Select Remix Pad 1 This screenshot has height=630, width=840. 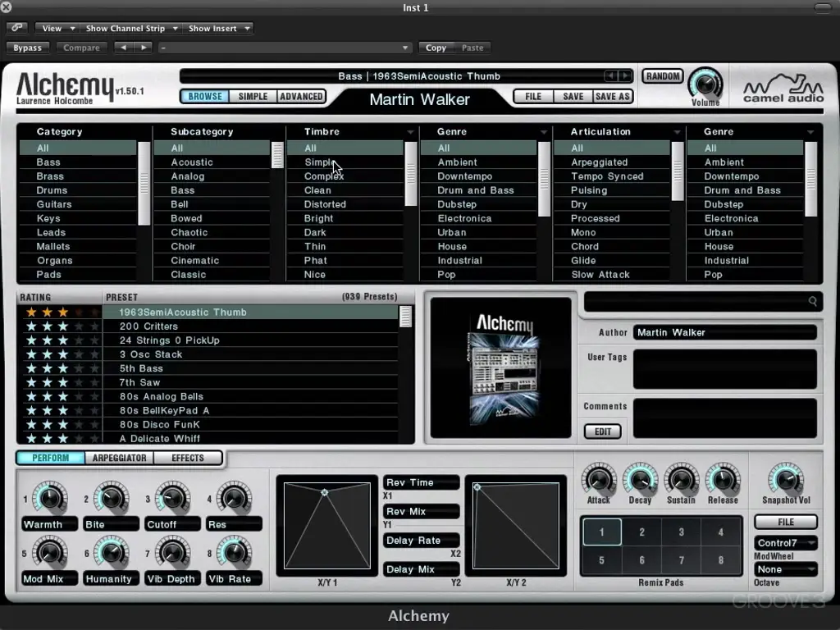pyautogui.click(x=602, y=532)
